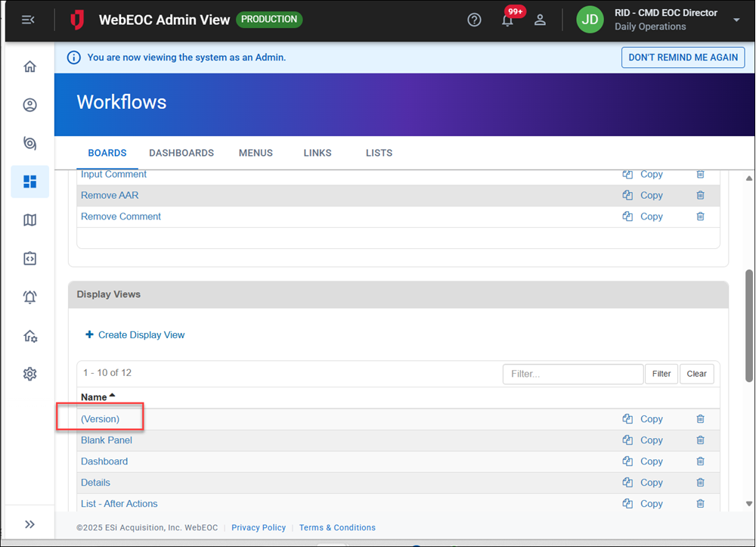Click trash icon for Remove AAR
This screenshot has height=547, width=756.
point(700,195)
